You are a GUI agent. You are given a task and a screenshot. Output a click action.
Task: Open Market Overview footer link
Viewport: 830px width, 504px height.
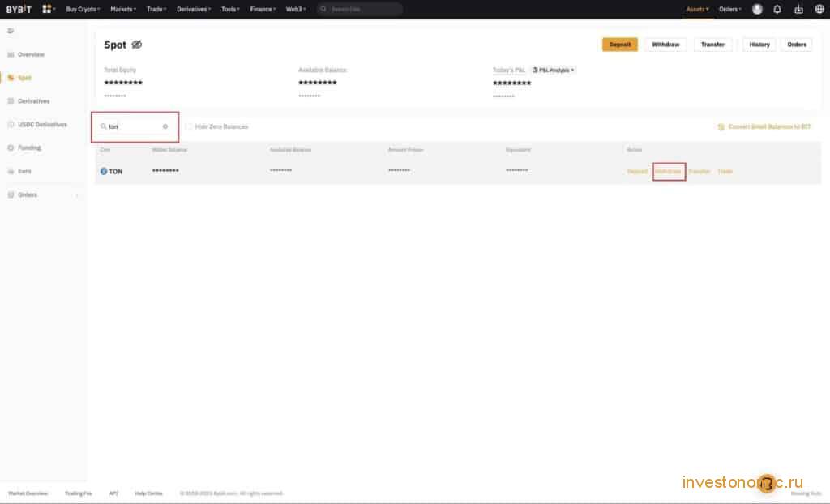28,493
